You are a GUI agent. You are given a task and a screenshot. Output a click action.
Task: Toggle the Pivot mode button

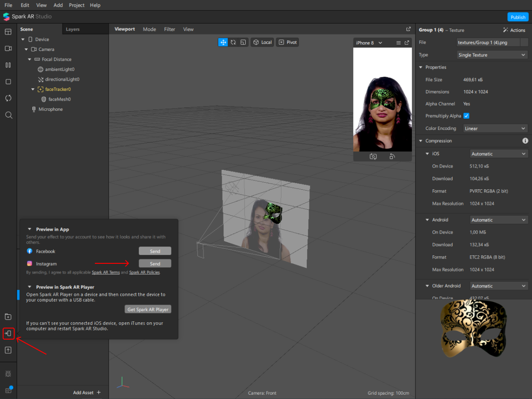(x=287, y=42)
